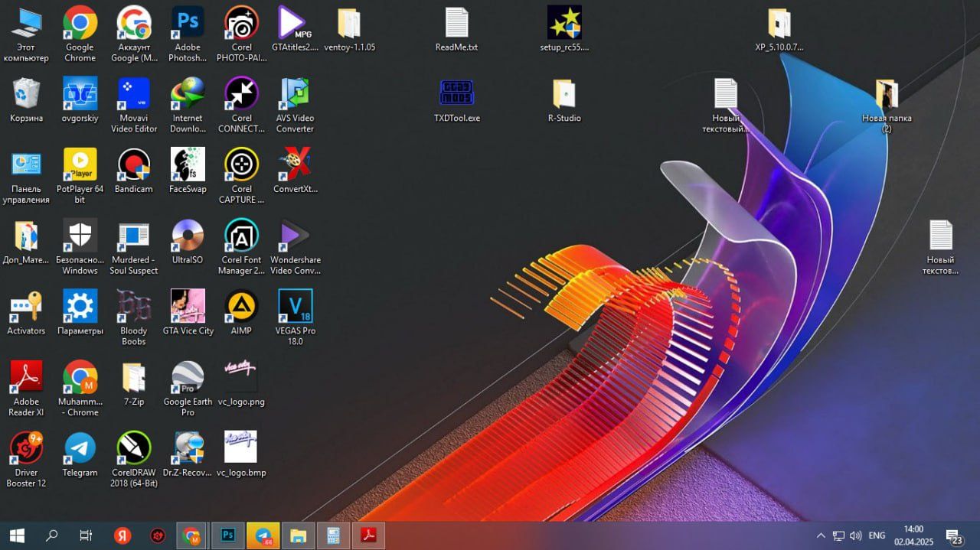Viewport: 980px width, 550px height.
Task: Expand the hidden system tray icons
Action: click(821, 535)
